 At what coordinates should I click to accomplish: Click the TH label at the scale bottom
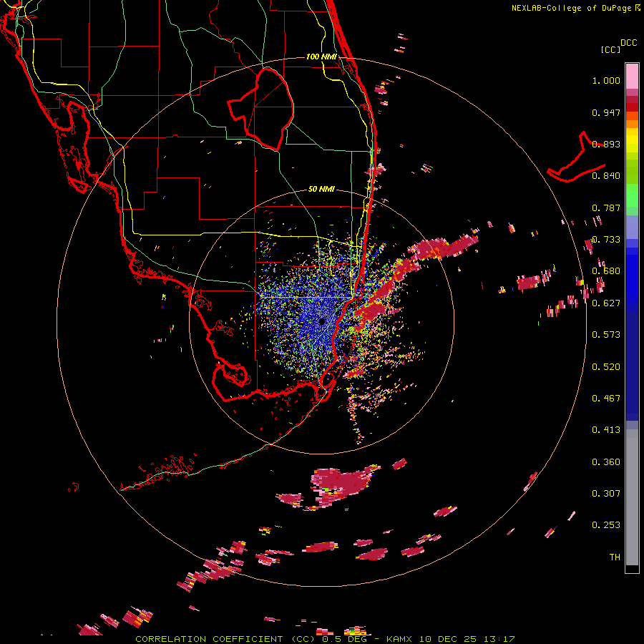tap(615, 557)
